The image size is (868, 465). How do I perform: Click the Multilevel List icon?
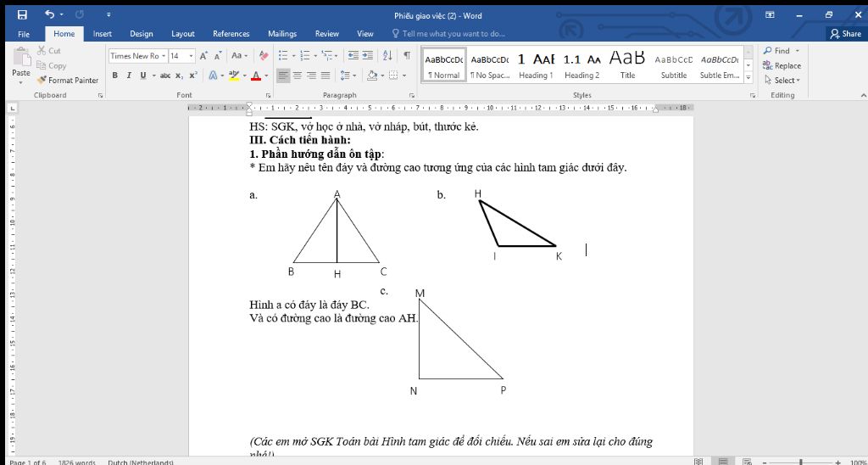[x=326, y=56]
